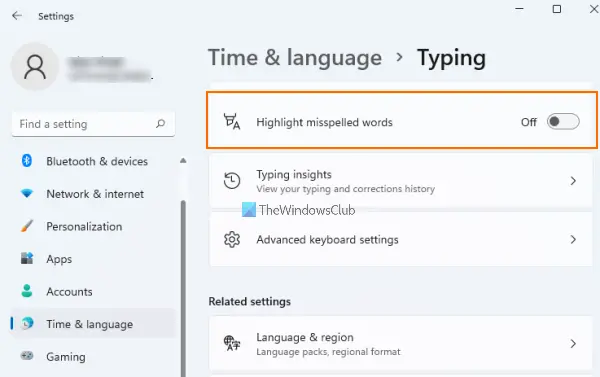600x377 pixels.
Task: Click the Time & language breadcrumb link
Action: click(x=295, y=58)
